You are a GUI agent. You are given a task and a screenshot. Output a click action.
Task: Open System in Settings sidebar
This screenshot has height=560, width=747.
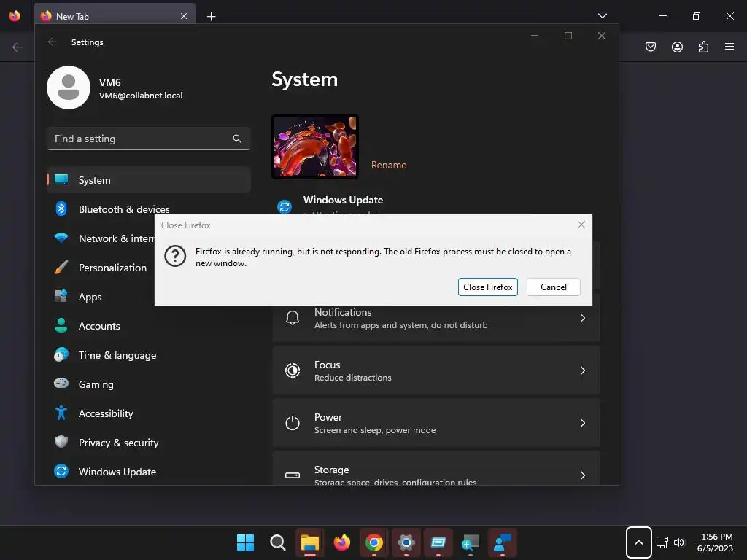point(149,180)
